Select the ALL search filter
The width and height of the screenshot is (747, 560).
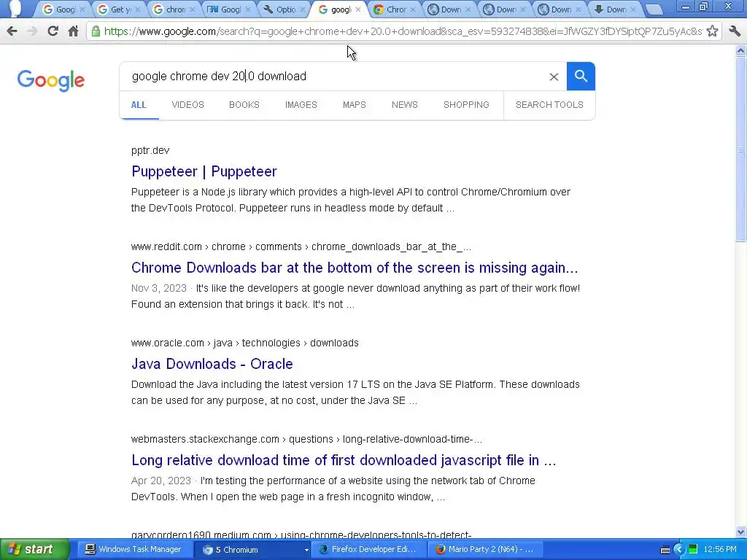(139, 105)
